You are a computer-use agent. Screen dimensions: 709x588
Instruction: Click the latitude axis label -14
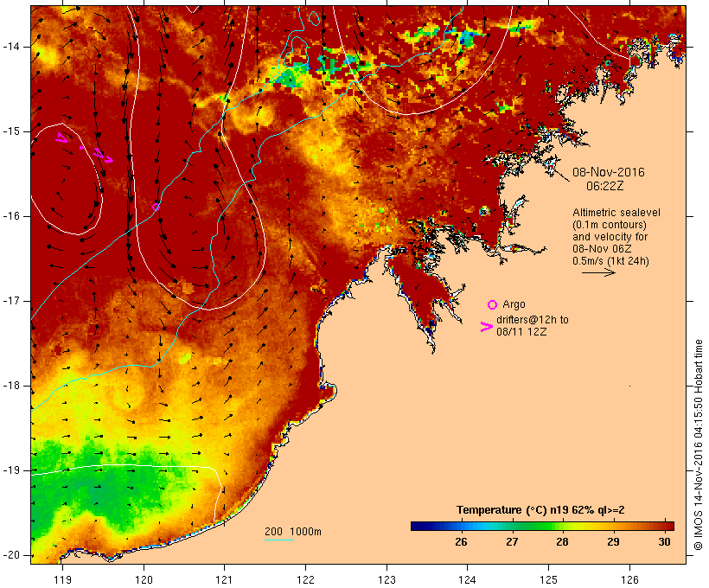click(10, 47)
